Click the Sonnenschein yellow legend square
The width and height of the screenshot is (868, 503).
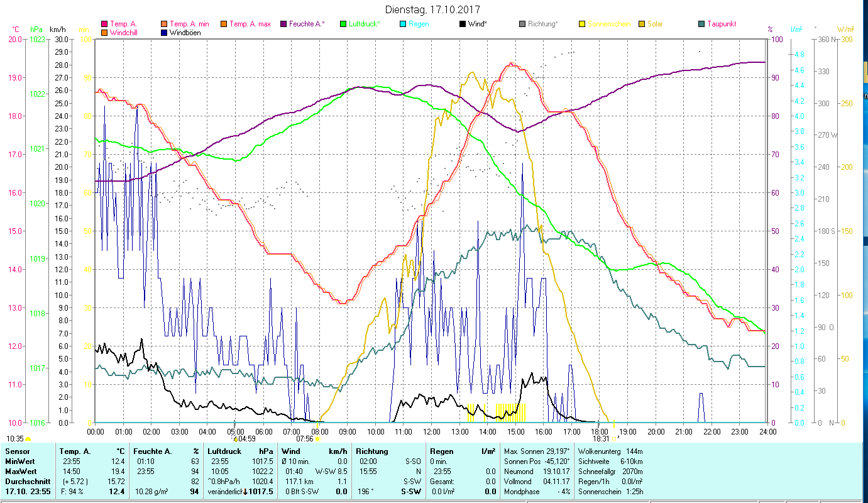[581, 24]
